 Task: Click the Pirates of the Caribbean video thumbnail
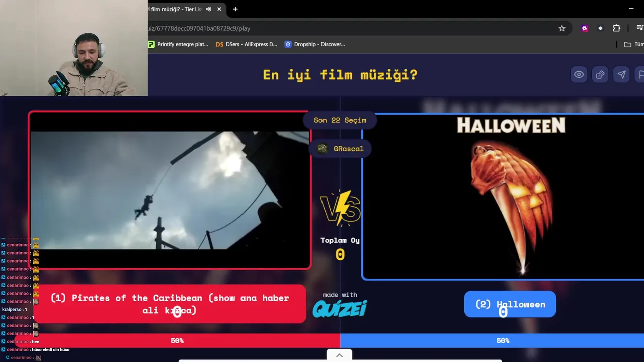(170, 191)
